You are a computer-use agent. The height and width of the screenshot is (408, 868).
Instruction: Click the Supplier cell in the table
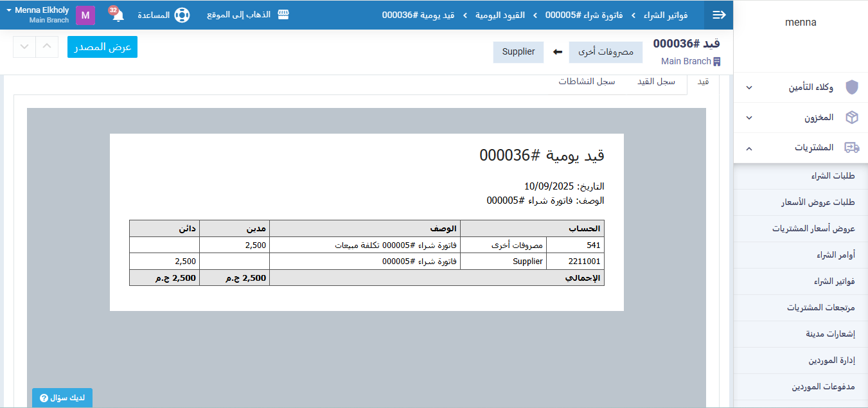(x=504, y=262)
